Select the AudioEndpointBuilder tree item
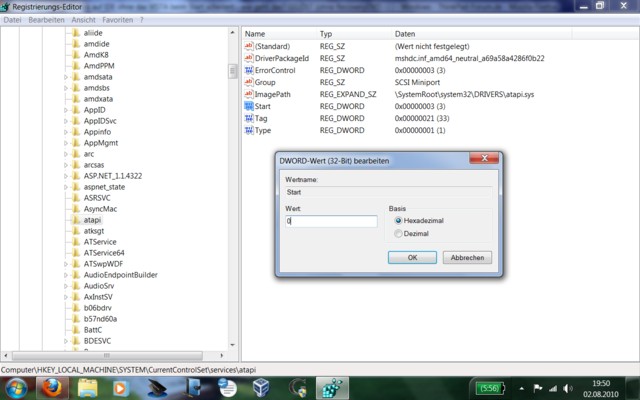 click(x=120, y=275)
